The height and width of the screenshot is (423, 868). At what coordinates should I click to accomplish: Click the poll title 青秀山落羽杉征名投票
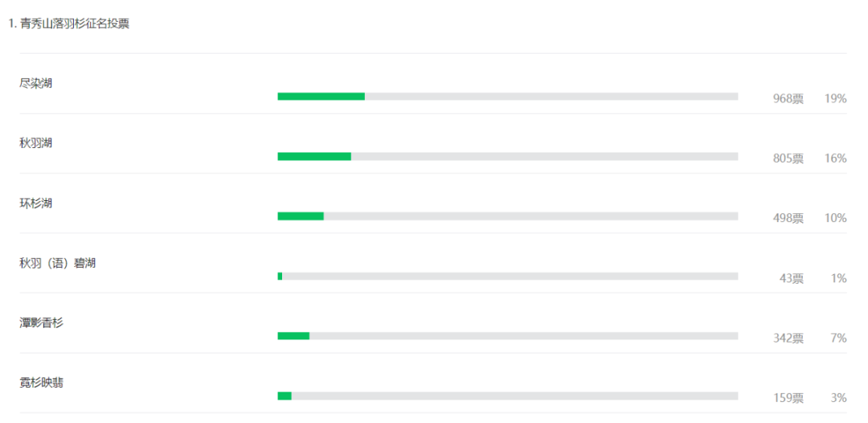pos(75,24)
